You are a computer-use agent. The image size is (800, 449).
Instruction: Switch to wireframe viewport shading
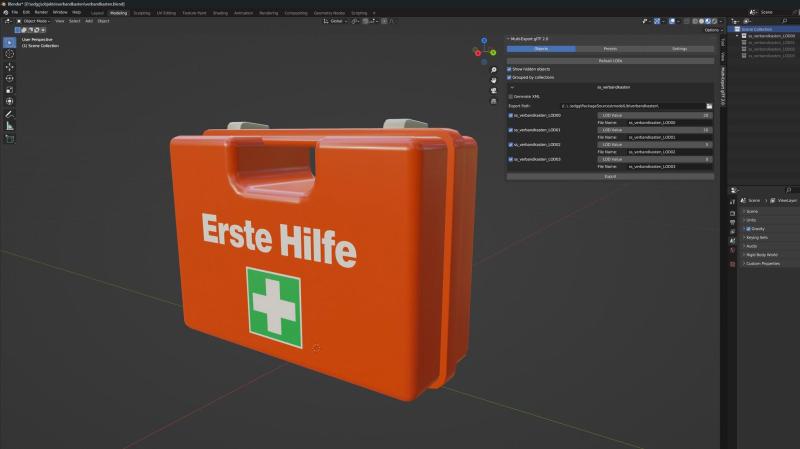[695, 21]
